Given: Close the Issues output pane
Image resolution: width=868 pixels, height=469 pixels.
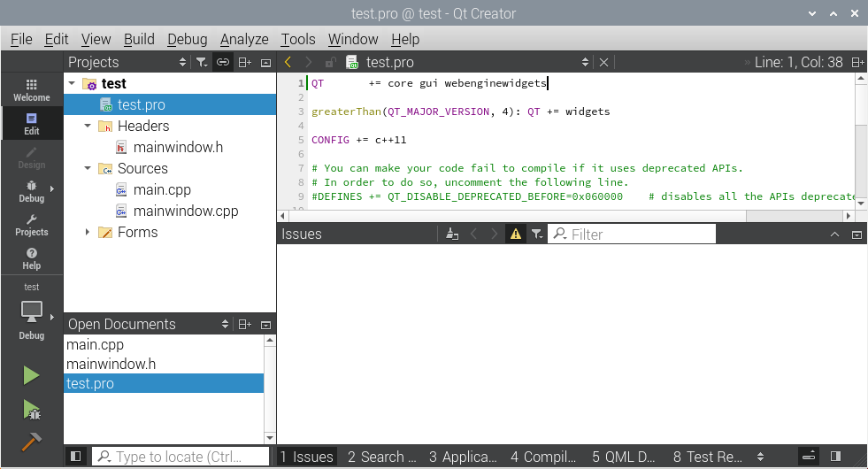Looking at the screenshot, I should click(856, 234).
